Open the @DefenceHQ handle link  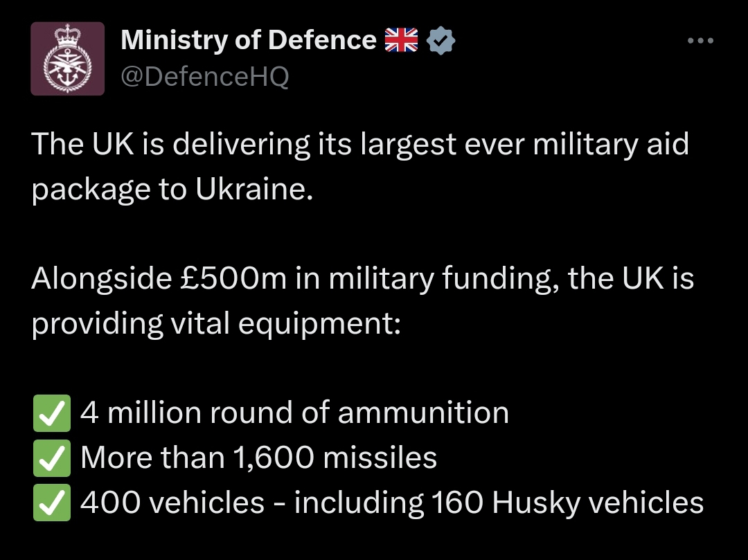click(x=204, y=76)
